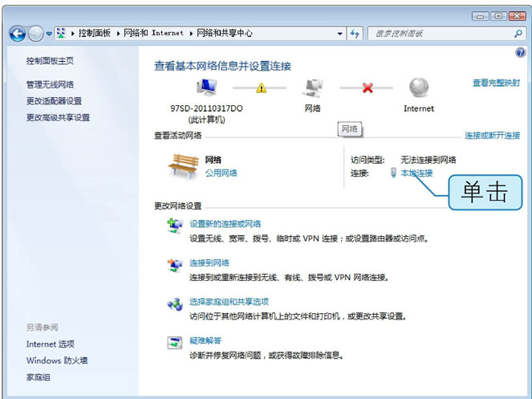532x399 pixels.
Task: Click the park bench network icon
Action: point(183,165)
